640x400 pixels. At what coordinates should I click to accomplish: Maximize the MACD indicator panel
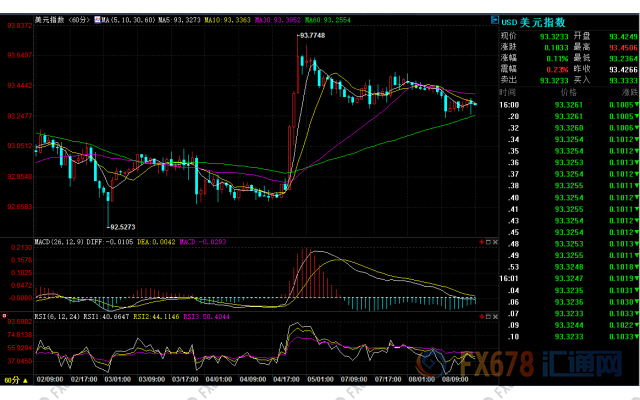pos(489,242)
